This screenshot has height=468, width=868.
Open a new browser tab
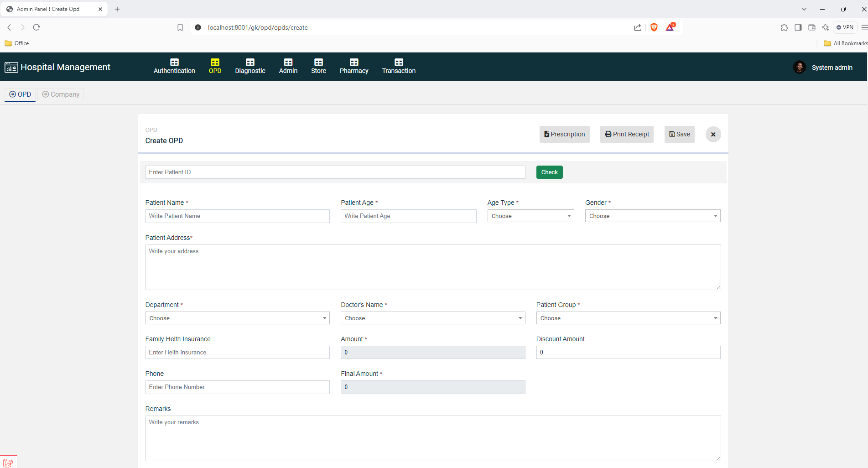tap(117, 9)
